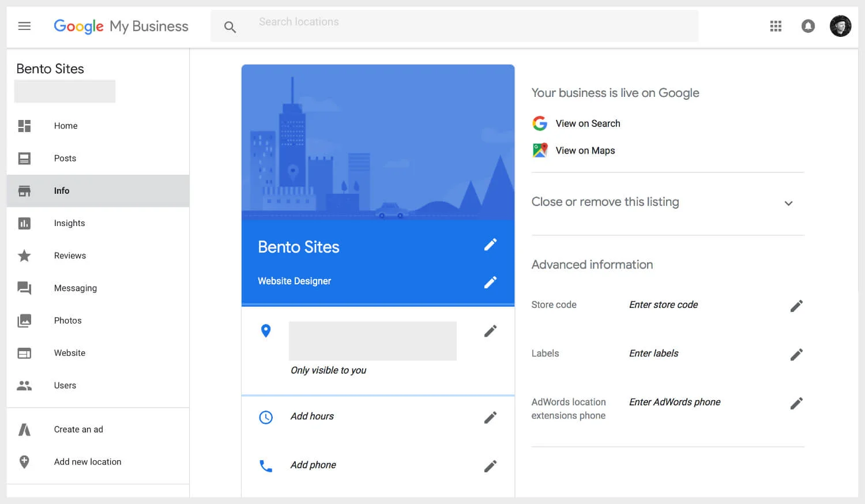Screen dimensions: 865x504
Task: Click the Users people icon
Action: (24, 385)
